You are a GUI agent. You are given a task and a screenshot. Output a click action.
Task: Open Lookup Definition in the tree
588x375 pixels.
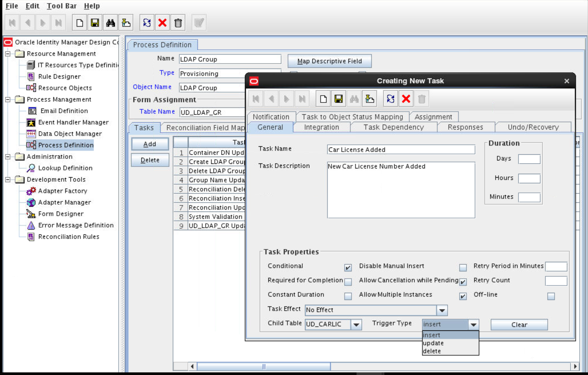65,168
